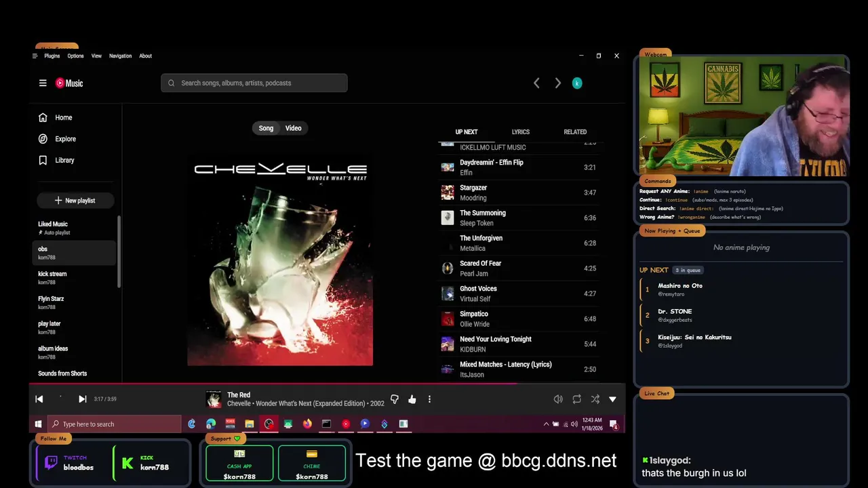Open the Plugins menu

52,56
